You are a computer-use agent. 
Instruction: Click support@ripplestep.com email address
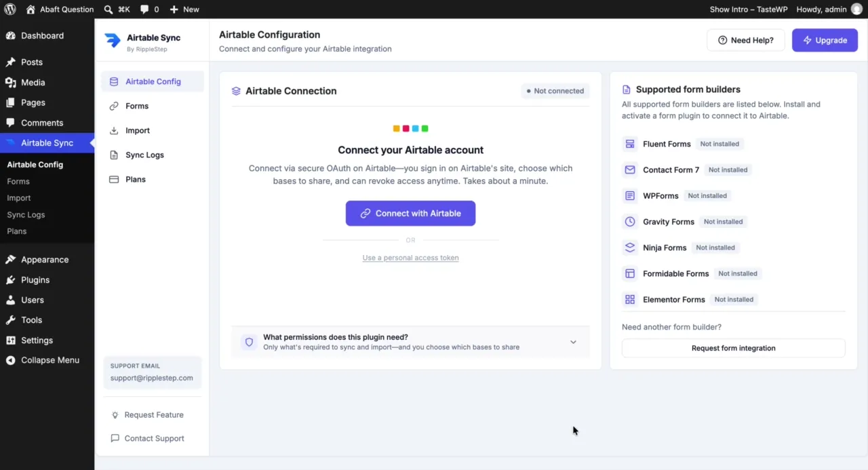click(152, 378)
